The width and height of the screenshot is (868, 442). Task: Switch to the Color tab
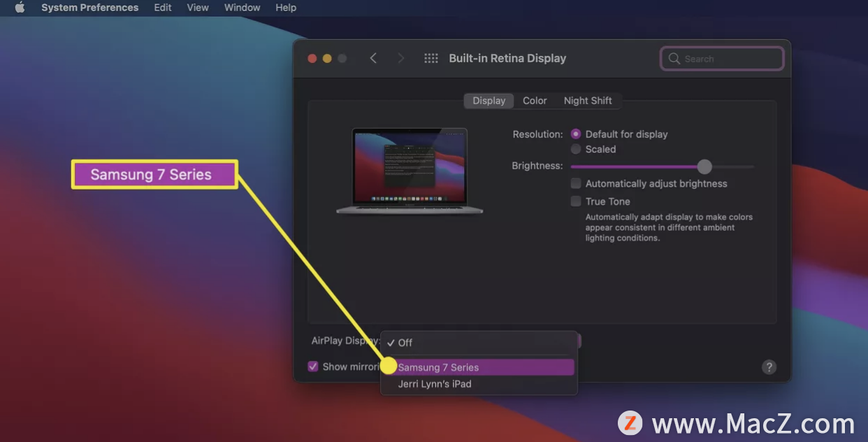[535, 101]
